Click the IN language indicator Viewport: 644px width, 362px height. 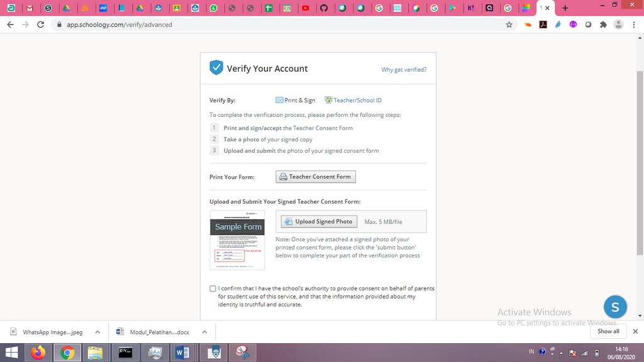point(531,352)
